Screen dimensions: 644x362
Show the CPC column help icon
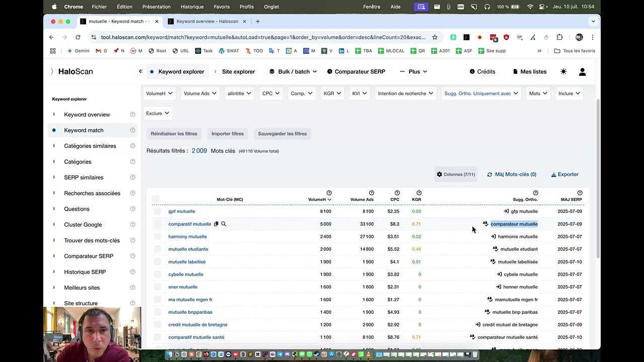pos(397,193)
